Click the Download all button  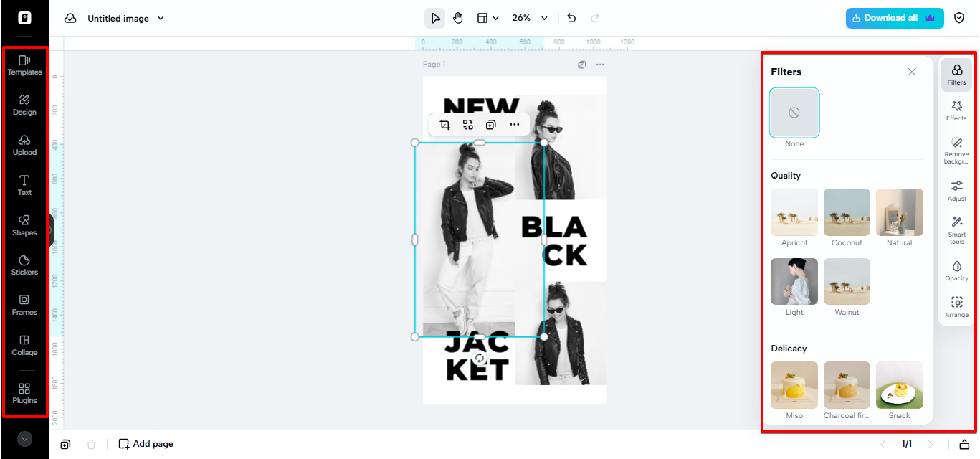894,17
